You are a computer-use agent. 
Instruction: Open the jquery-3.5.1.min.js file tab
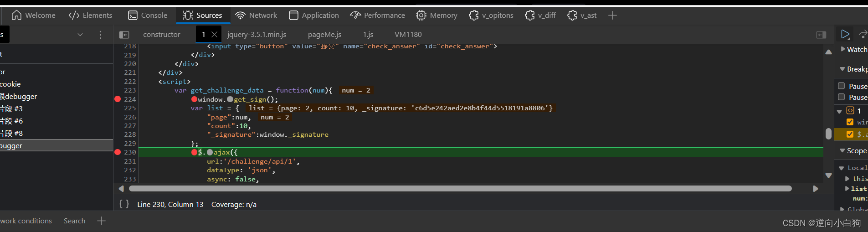[x=257, y=35]
